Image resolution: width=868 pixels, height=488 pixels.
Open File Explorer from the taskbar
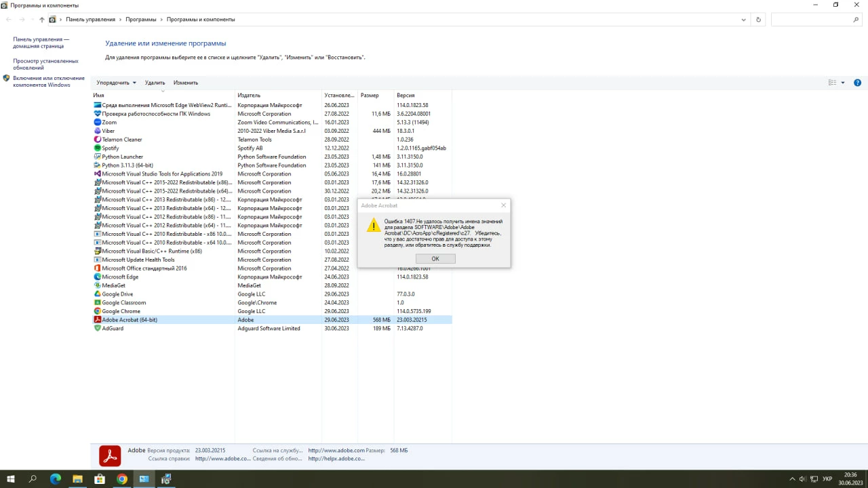coord(77,479)
